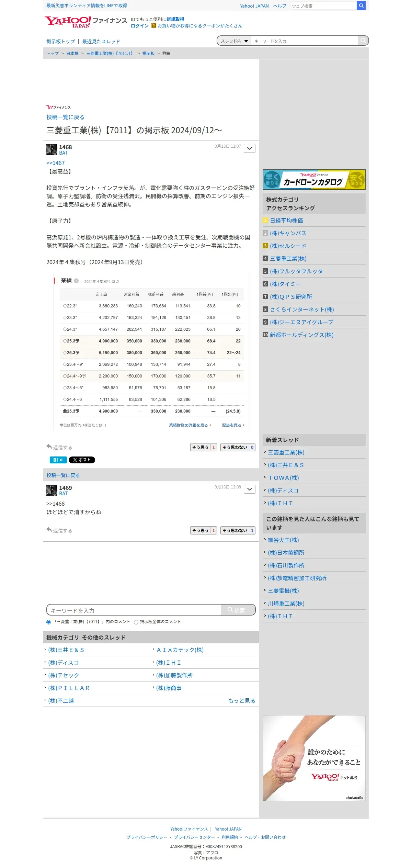The height and width of the screenshot is (868, 412).
Task: Open 川崎重工業(株) related stock link
Action: (286, 604)
